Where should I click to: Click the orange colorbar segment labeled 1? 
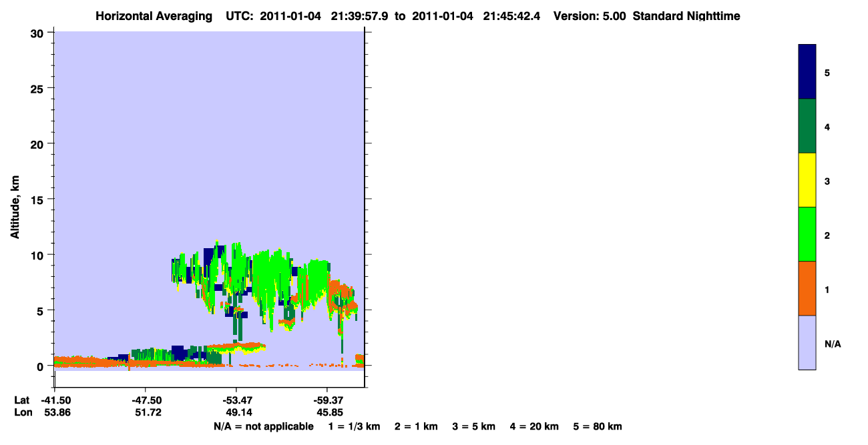(807, 288)
